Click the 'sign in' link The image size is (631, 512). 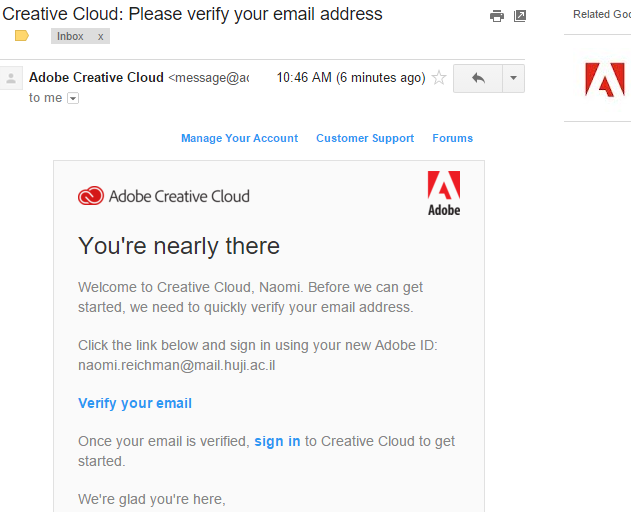(277, 442)
